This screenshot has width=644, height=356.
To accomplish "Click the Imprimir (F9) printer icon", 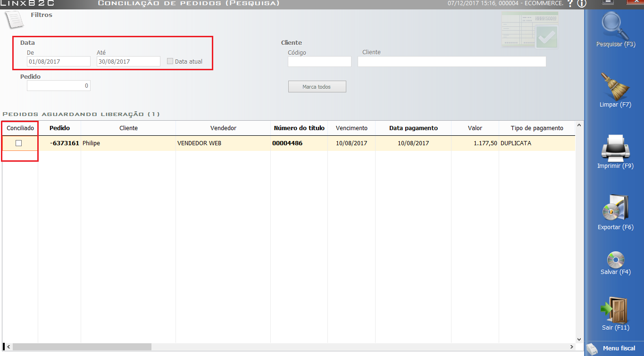I will [x=615, y=148].
